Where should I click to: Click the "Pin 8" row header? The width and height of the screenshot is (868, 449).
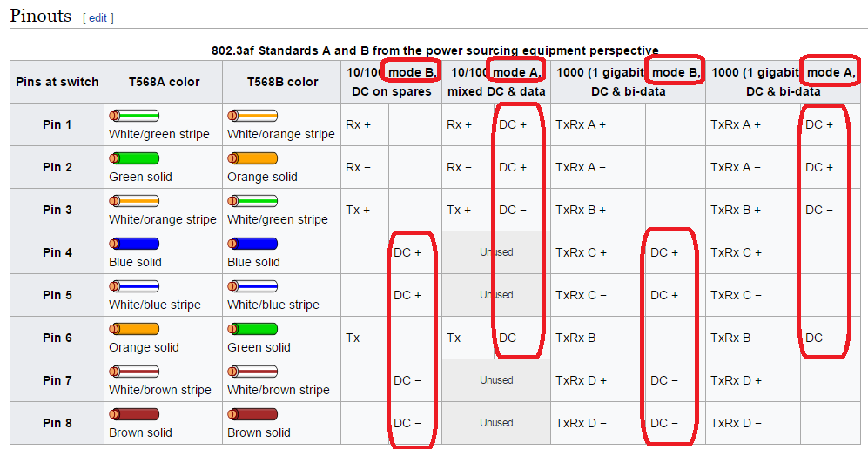pos(57,423)
